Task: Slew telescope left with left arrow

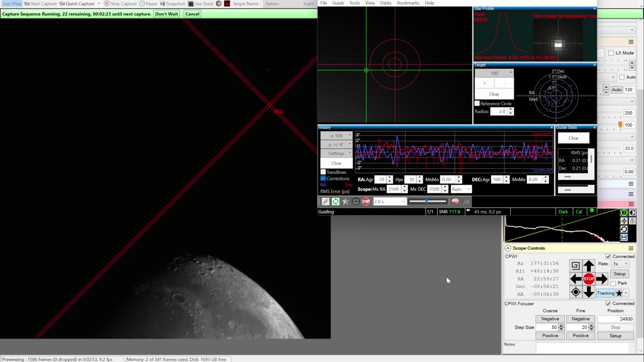Action: click(576, 279)
